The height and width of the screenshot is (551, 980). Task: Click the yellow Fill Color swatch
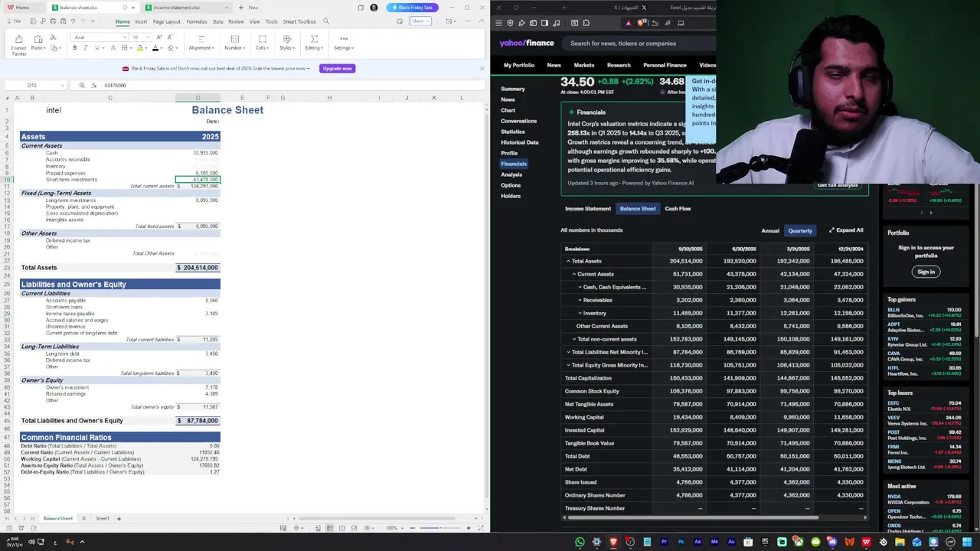(139, 48)
